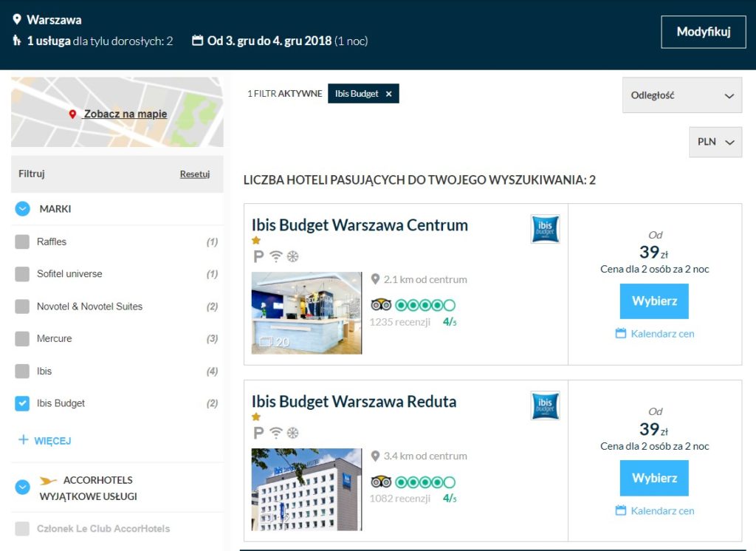Click the location pin icon next to Warszawa

coord(17,19)
